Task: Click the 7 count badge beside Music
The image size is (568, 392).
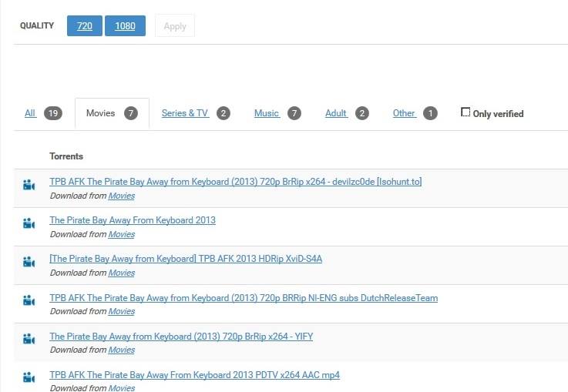Action: pos(294,113)
